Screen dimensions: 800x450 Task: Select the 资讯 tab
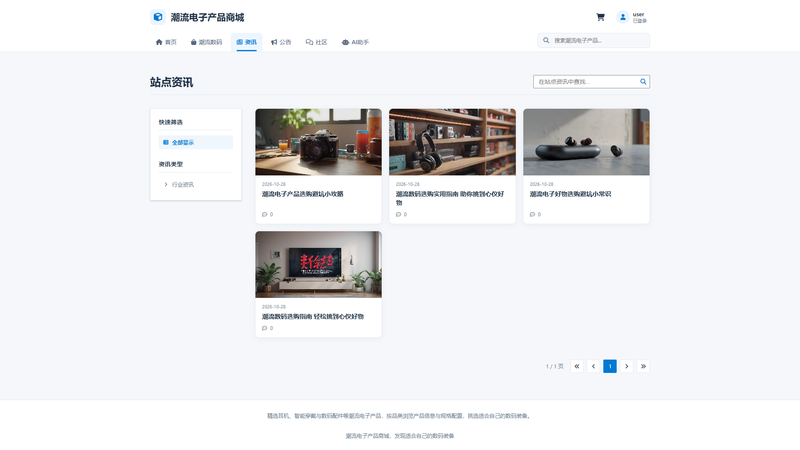[x=246, y=42]
